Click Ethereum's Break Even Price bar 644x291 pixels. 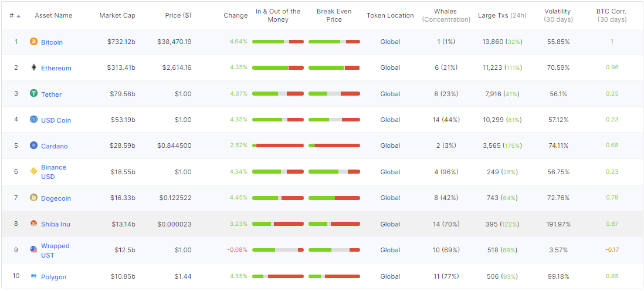click(334, 68)
